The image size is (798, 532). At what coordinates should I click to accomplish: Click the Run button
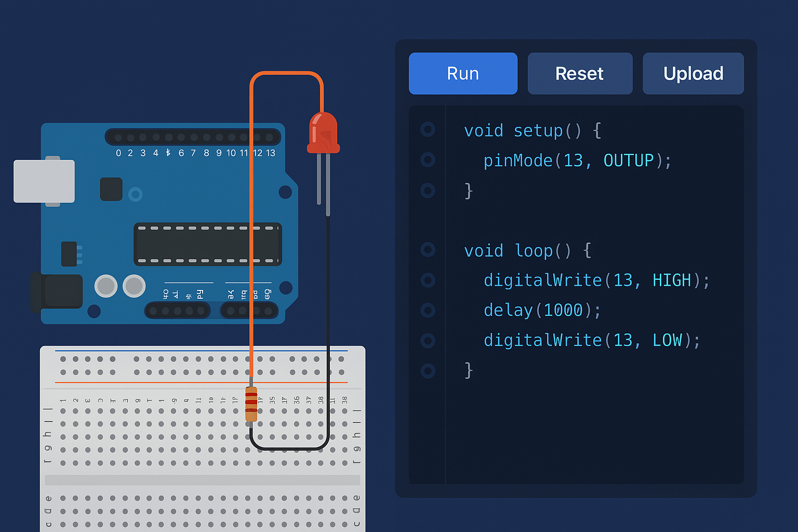462,73
